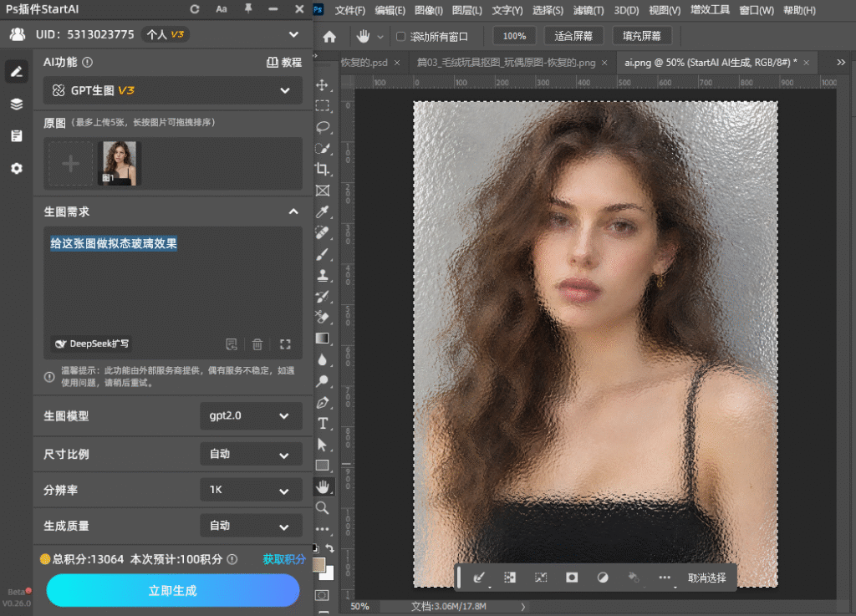The height and width of the screenshot is (616, 856).
Task: Toggle the pin icon on the StartAI panel
Action: click(x=248, y=8)
